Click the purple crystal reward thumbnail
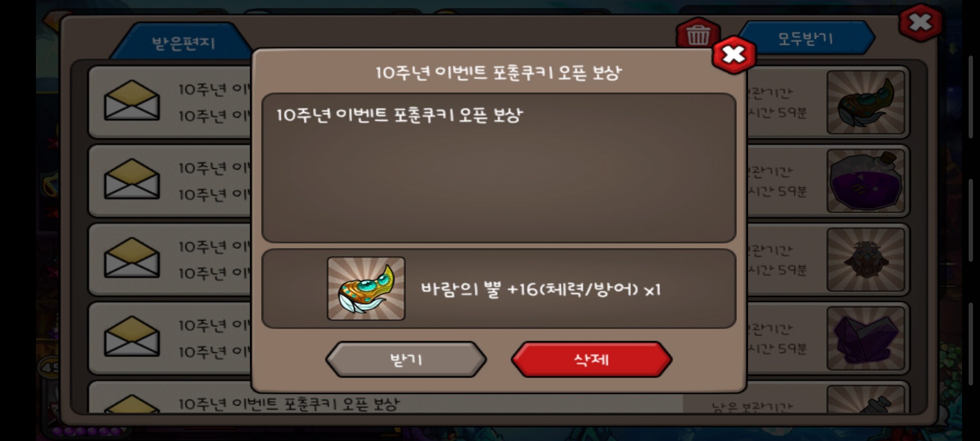This screenshot has height=441, width=980. [866, 339]
